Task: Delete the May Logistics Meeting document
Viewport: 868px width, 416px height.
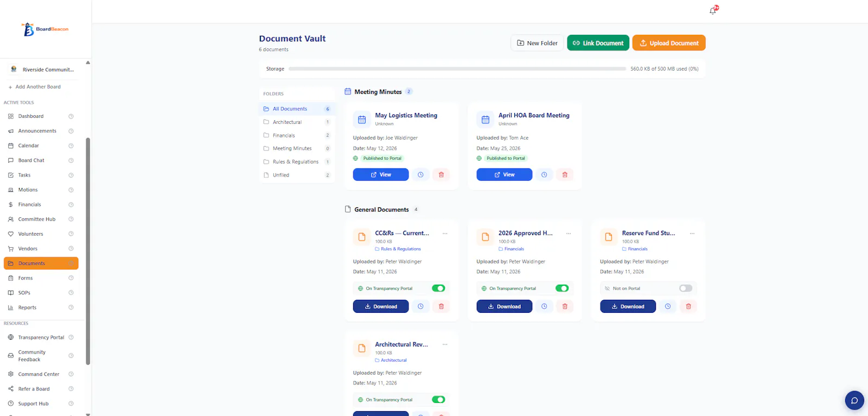Action: coord(441,175)
